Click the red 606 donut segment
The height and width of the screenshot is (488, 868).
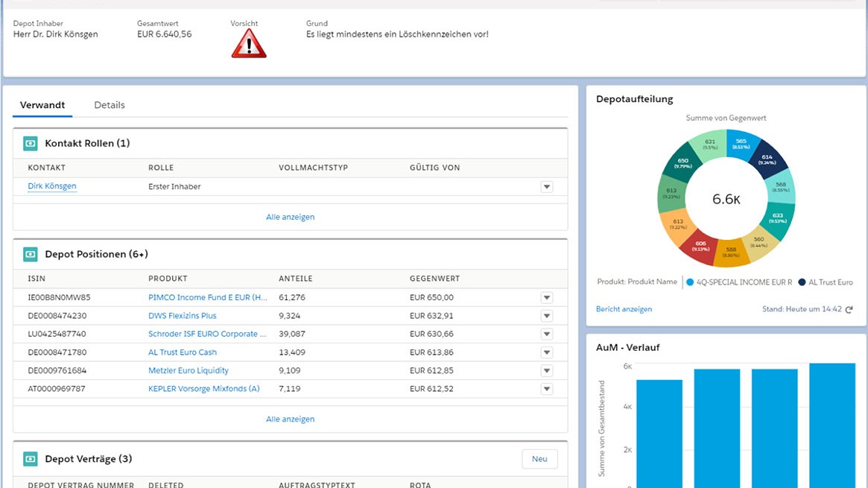click(700, 246)
